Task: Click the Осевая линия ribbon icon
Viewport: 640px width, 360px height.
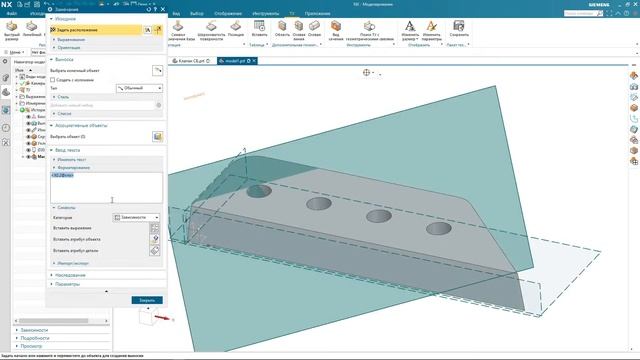Action: pos(299,26)
